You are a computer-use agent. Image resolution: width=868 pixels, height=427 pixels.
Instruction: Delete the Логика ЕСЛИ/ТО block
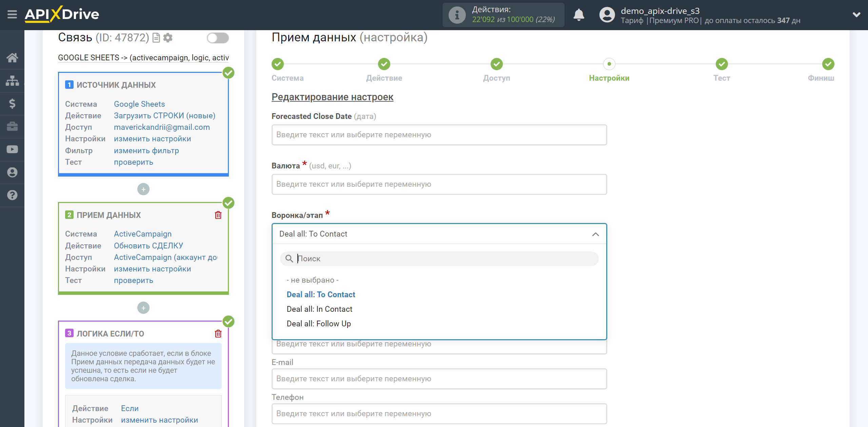click(x=218, y=334)
